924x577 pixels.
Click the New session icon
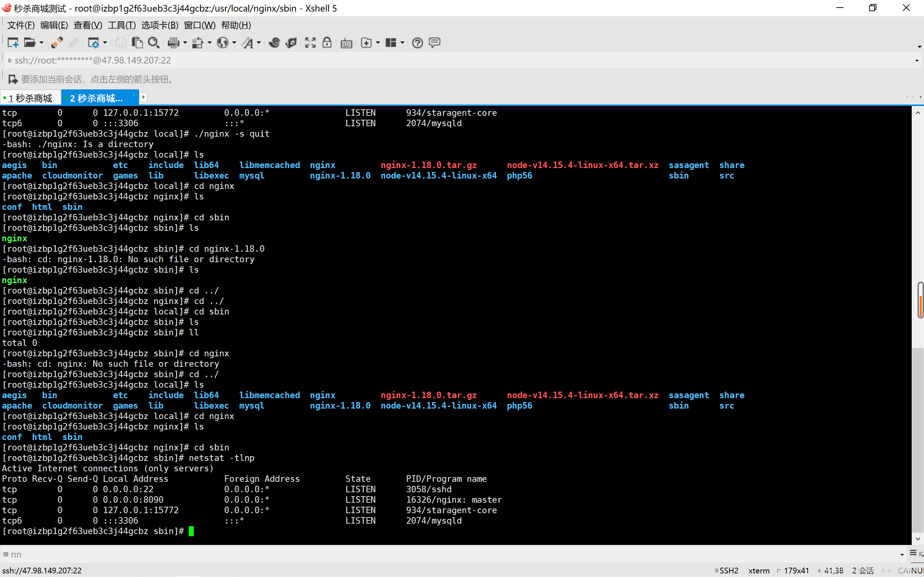point(13,43)
